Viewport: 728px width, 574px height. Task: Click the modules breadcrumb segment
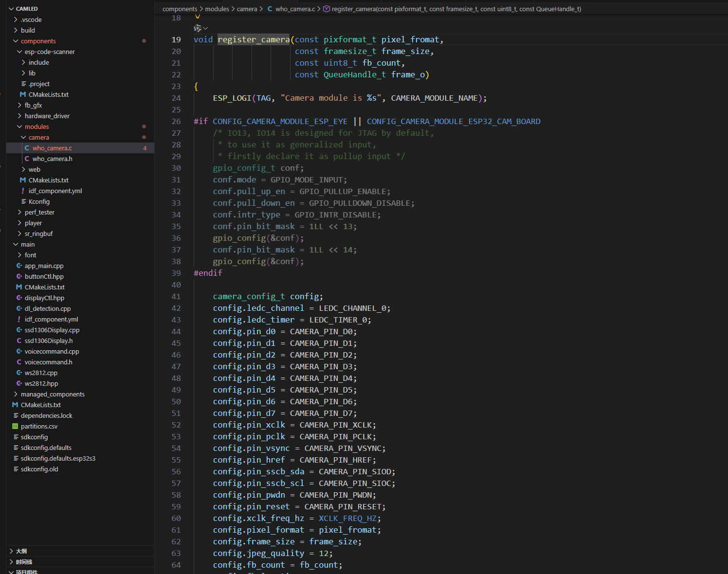[217, 9]
